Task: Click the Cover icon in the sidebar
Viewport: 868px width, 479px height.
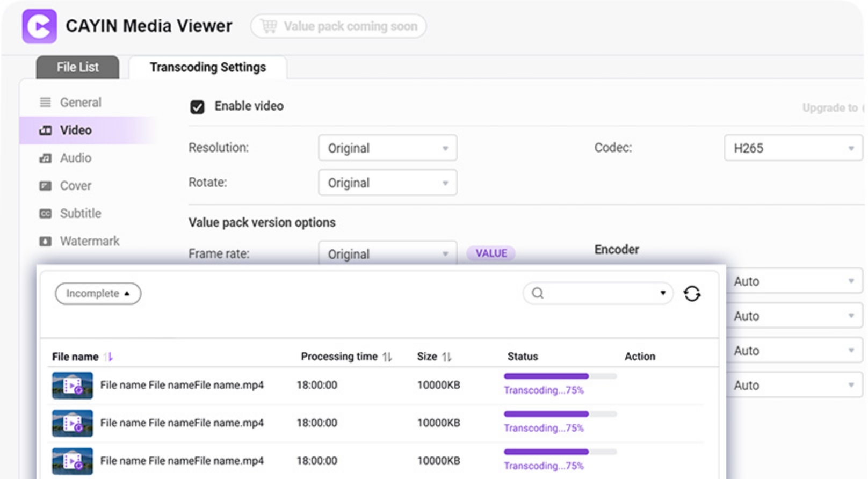Action: point(46,186)
